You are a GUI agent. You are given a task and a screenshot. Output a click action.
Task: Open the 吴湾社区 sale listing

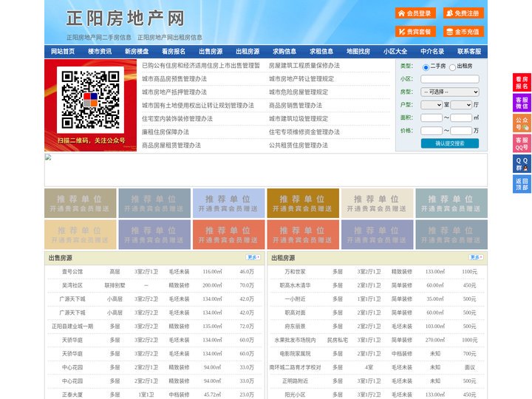click(x=72, y=285)
